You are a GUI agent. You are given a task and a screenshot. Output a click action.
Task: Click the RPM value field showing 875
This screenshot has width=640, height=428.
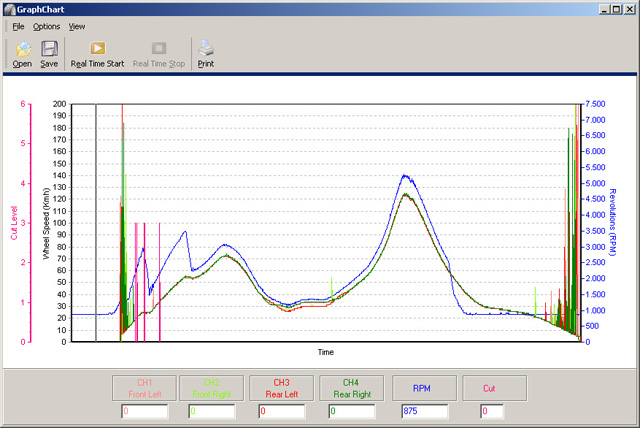pos(424,411)
